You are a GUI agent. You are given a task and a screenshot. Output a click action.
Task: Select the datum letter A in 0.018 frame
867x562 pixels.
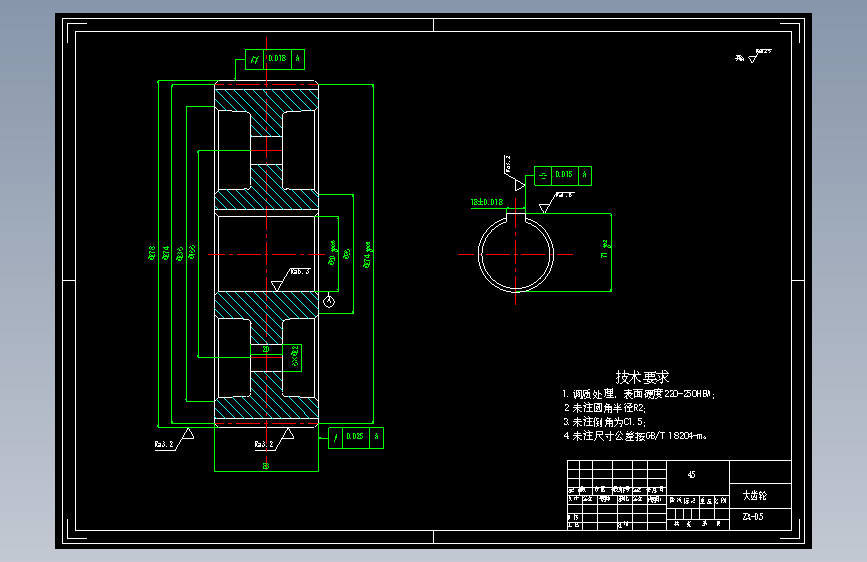tap(297, 58)
